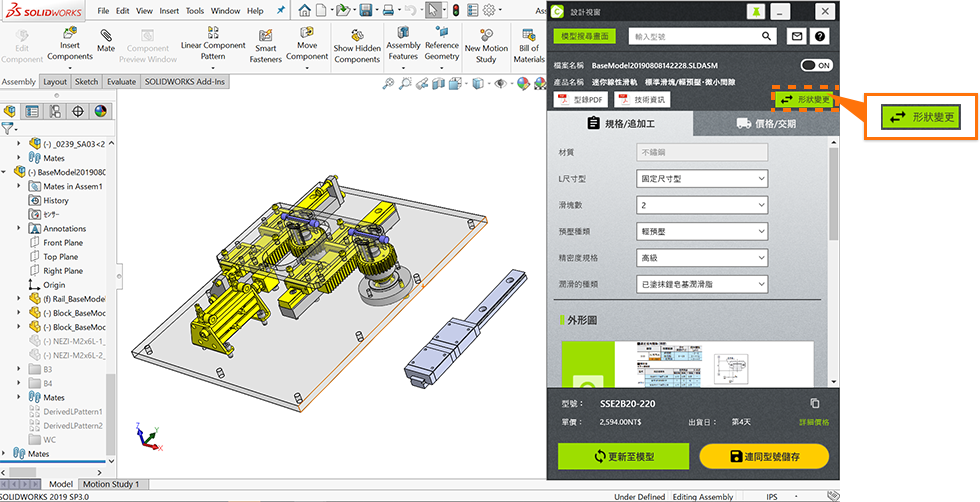Open the Tools menu
This screenshot has width=980, height=502.
(195, 11)
